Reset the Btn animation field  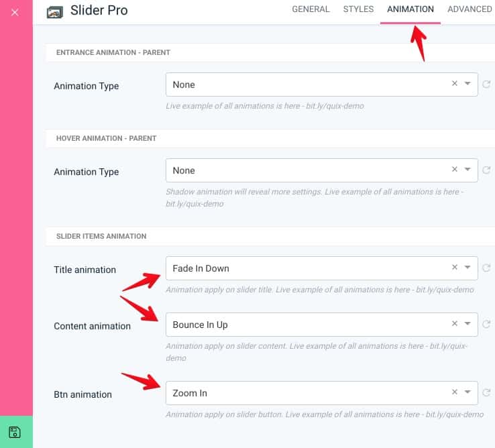(x=486, y=392)
